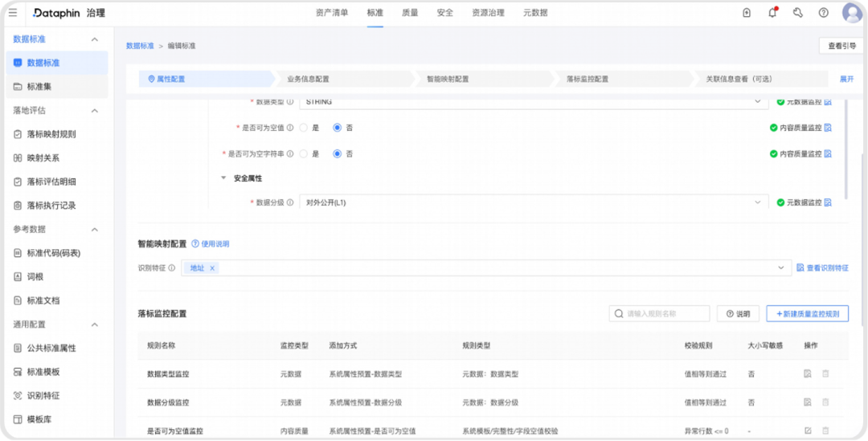
Task: Switch to the 资源治理 top tab
Action: tap(489, 13)
